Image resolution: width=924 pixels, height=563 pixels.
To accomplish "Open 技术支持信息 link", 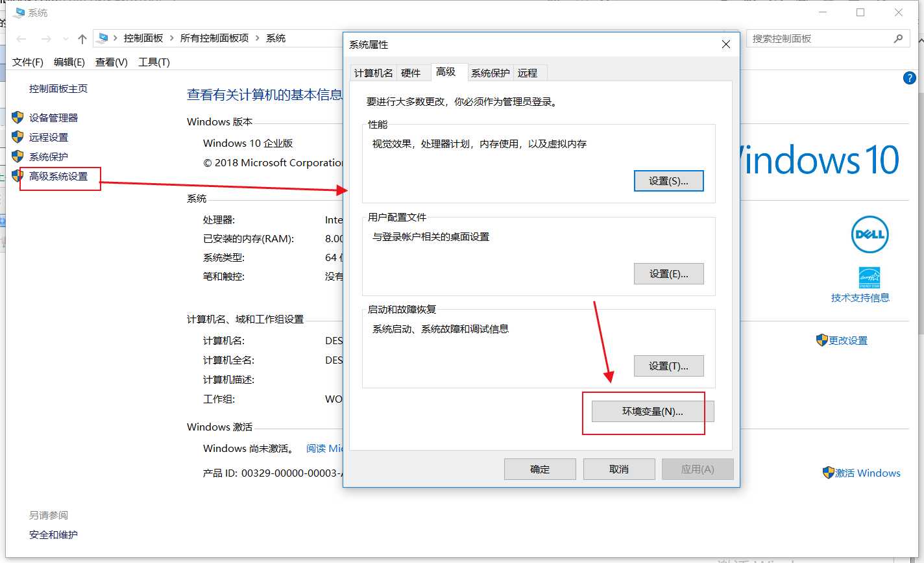I will (x=860, y=297).
